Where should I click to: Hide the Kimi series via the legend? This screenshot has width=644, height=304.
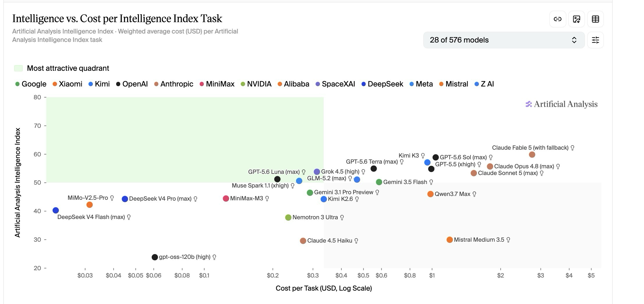pyautogui.click(x=99, y=84)
